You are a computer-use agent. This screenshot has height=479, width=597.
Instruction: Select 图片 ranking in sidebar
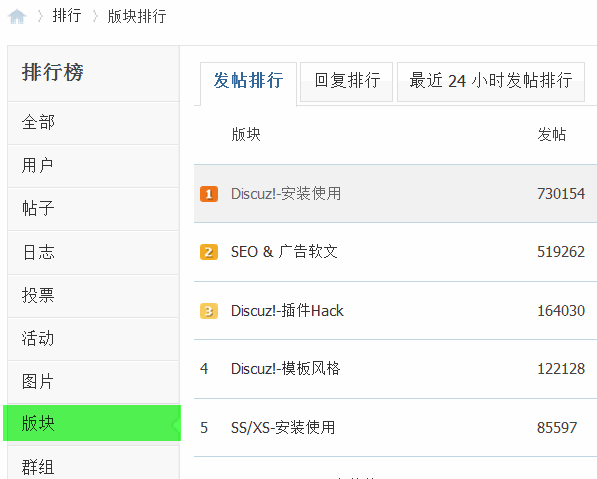[93, 382]
